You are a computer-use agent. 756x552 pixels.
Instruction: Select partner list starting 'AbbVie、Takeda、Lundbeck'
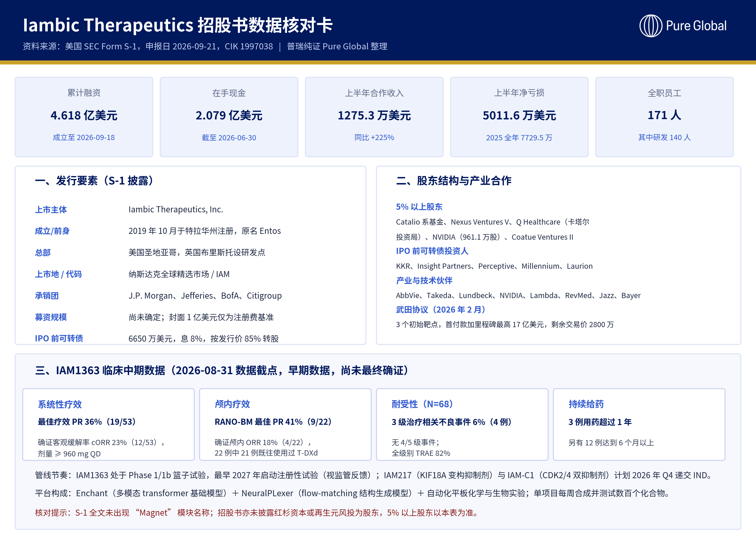(x=518, y=295)
